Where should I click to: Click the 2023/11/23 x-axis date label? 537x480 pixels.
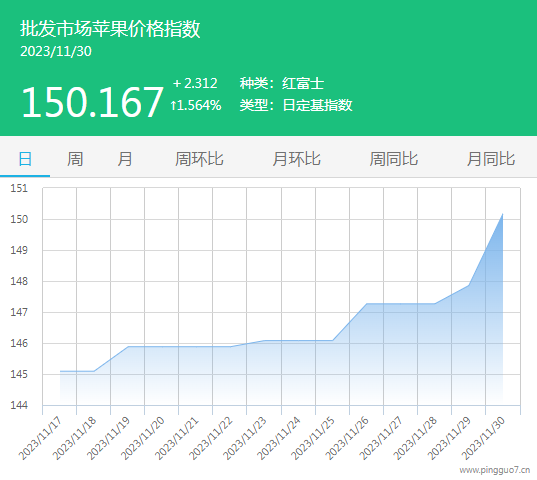tap(245, 438)
